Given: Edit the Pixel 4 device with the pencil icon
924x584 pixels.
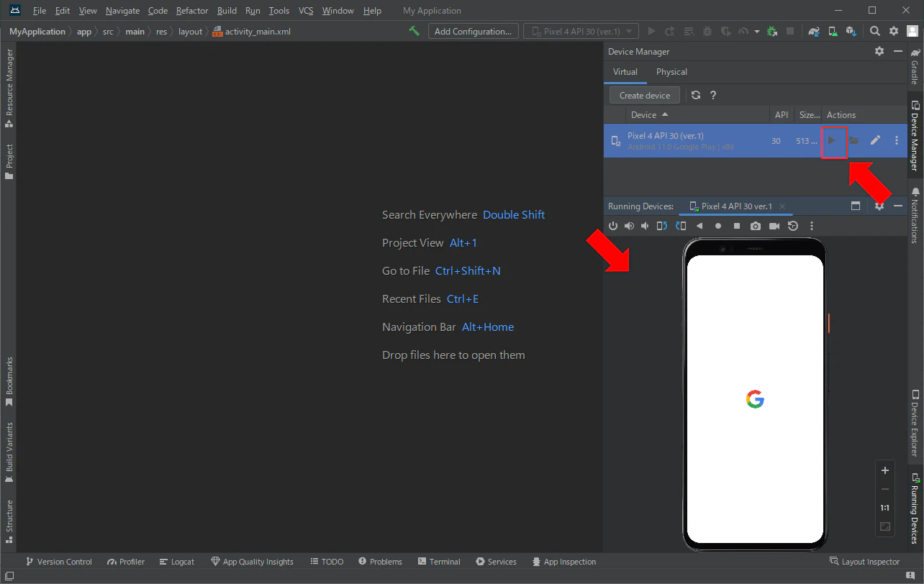Looking at the screenshot, I should coord(875,140).
